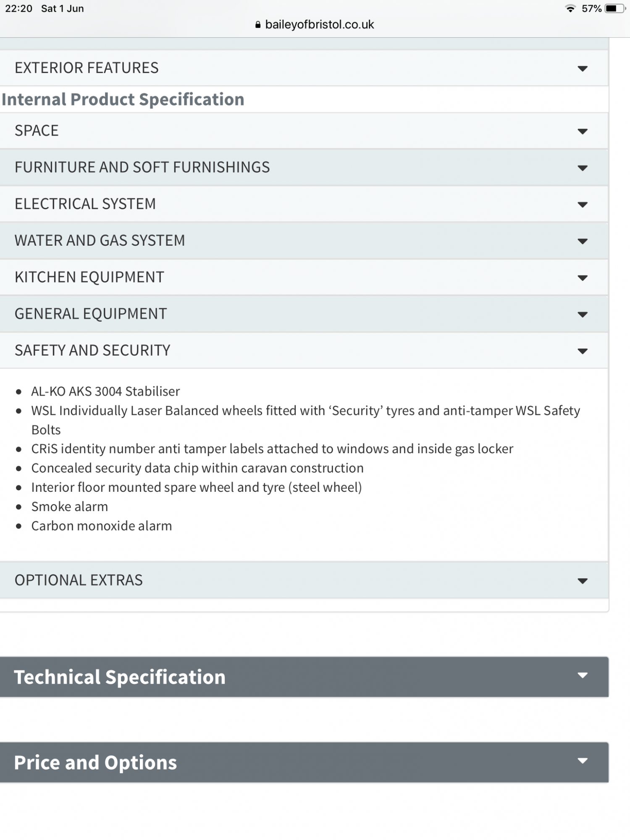This screenshot has width=630, height=840.
Task: Select the Space section heading
Action: [x=37, y=131]
